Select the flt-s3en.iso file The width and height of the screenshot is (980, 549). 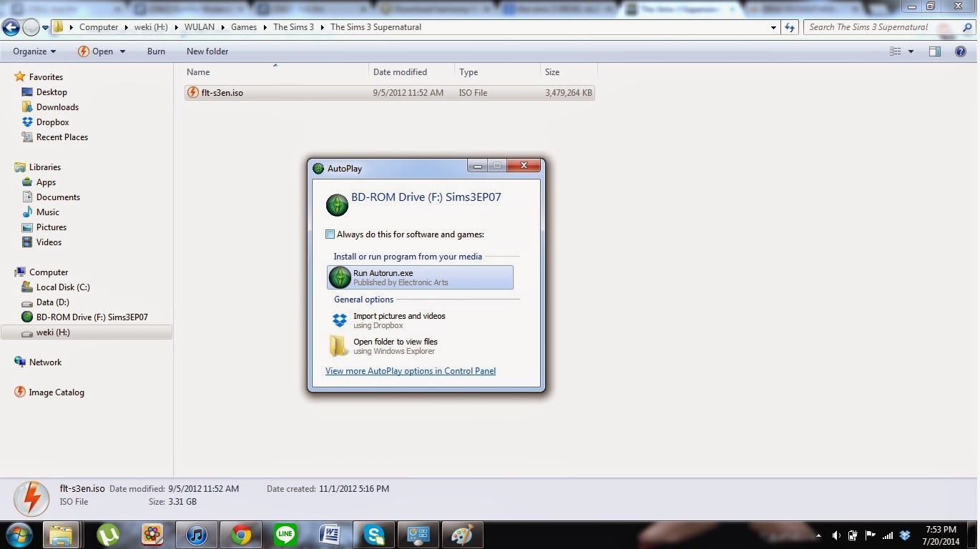coord(389,93)
